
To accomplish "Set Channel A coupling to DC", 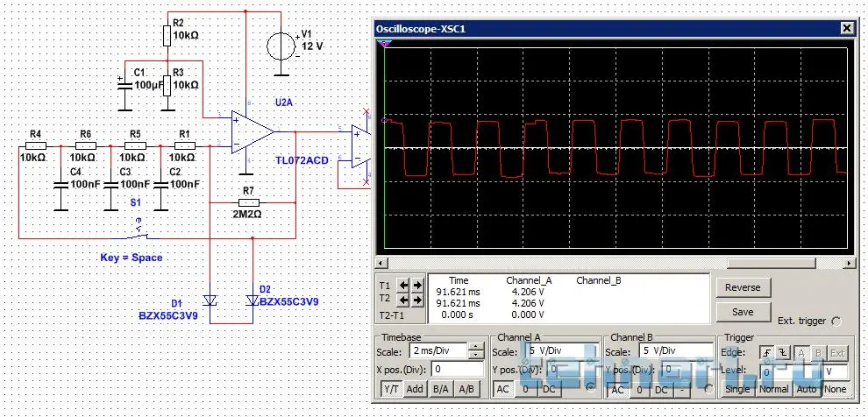I will point(548,389).
